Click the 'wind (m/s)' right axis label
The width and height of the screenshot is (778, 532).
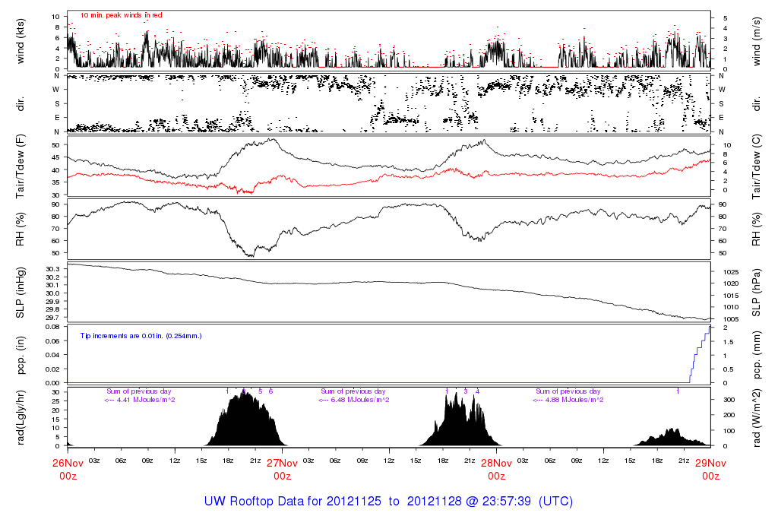coord(756,41)
